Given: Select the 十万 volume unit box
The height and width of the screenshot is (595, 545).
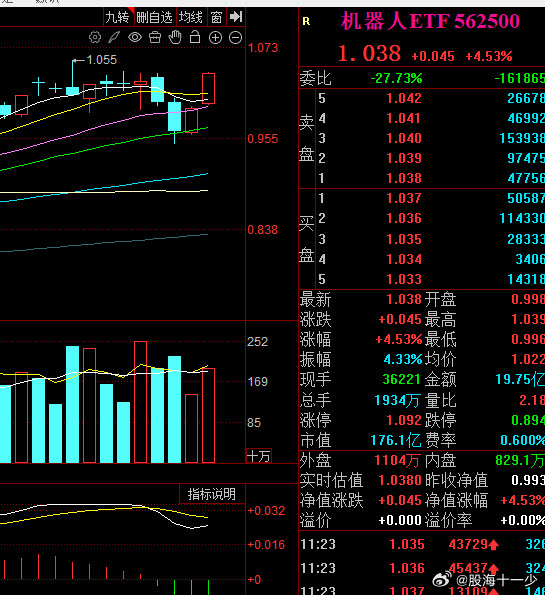Looking at the screenshot, I should pyautogui.click(x=259, y=456).
